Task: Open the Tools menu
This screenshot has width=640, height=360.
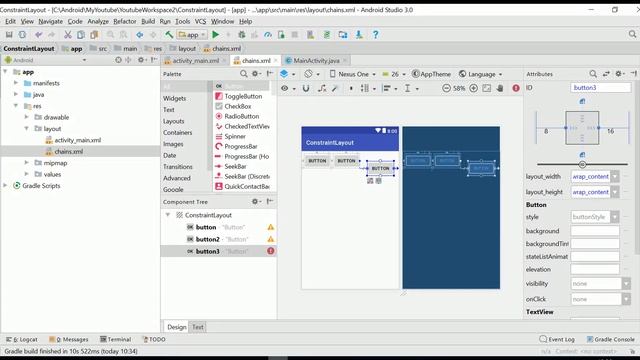Action: pos(182,21)
